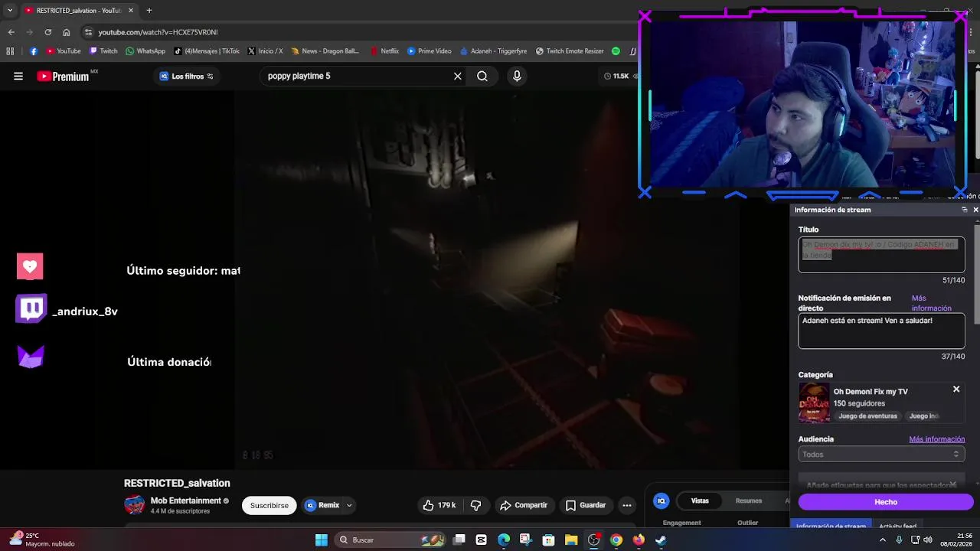980x551 pixels.
Task: Open Más información beside Notificación de emisión
Action: click(x=931, y=303)
